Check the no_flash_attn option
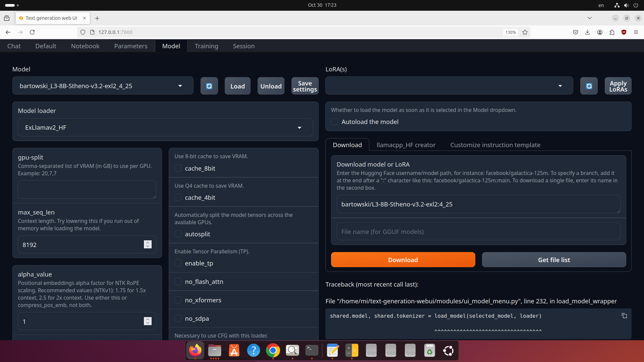 click(x=178, y=282)
